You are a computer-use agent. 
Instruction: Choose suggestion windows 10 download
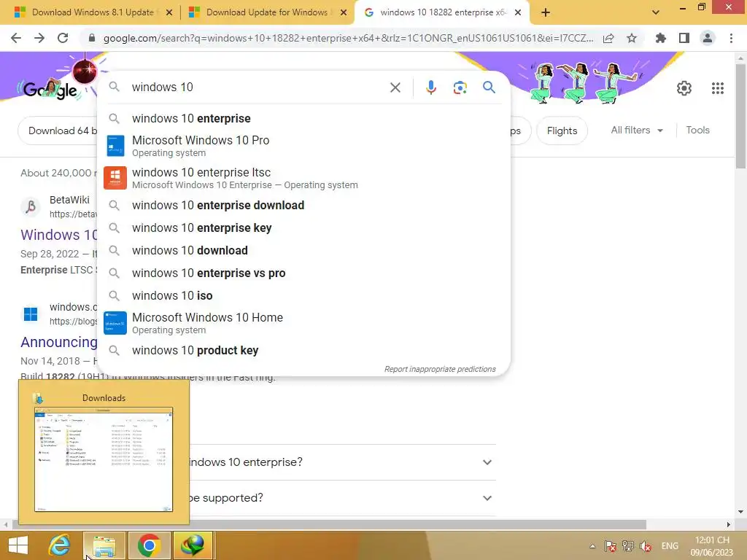point(303,251)
